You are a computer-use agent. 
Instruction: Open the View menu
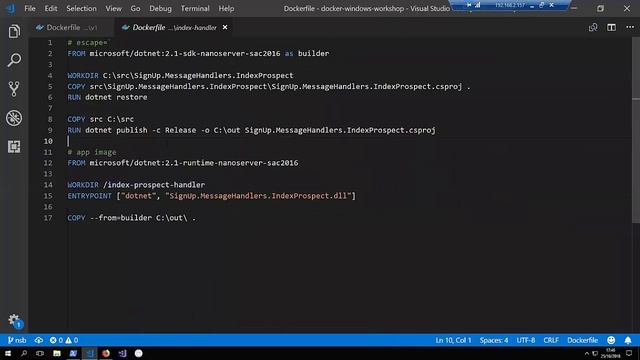113,8
